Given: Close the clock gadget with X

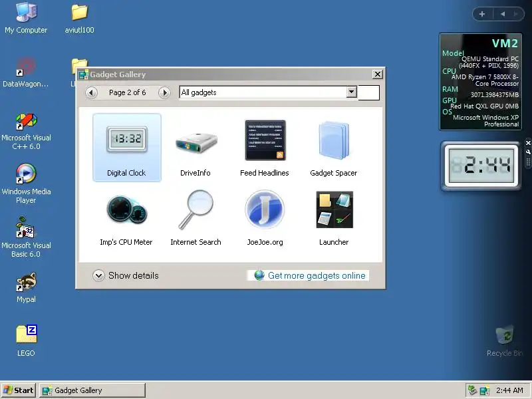Looking at the screenshot, I should click(528, 143).
